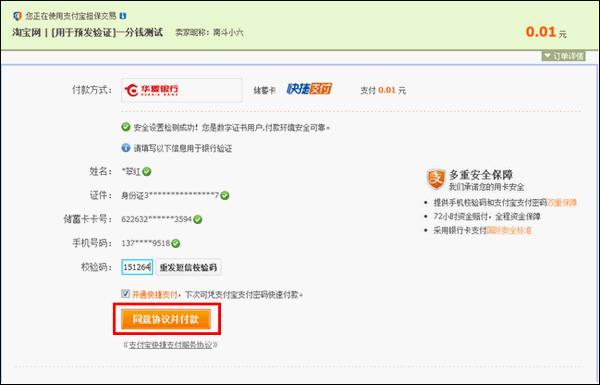The width and height of the screenshot is (600, 385).
Task: Click the green check beside phone 137****9518
Action: 176,243
